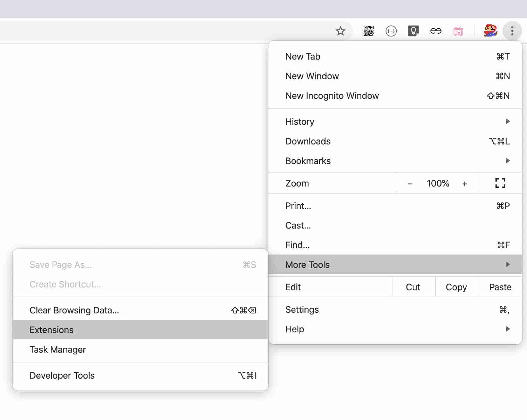This screenshot has height=420, width=527.
Task: Open the Extensions page
Action: click(x=141, y=330)
